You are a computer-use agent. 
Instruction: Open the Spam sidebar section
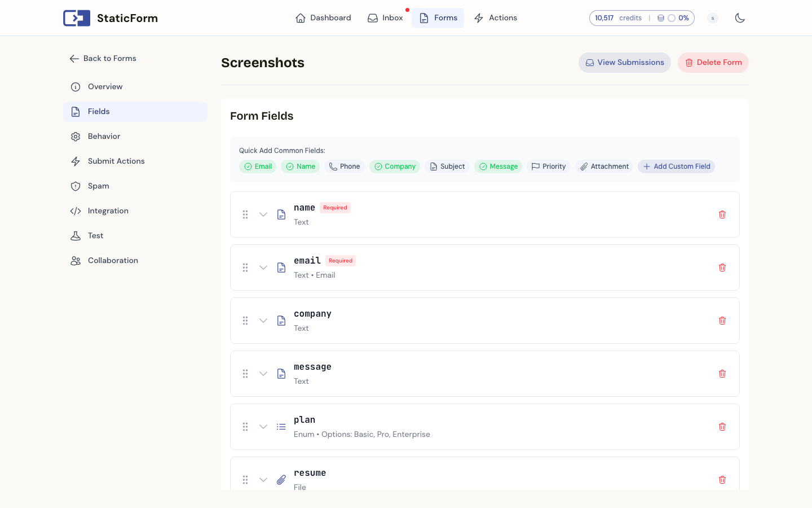coord(135,186)
